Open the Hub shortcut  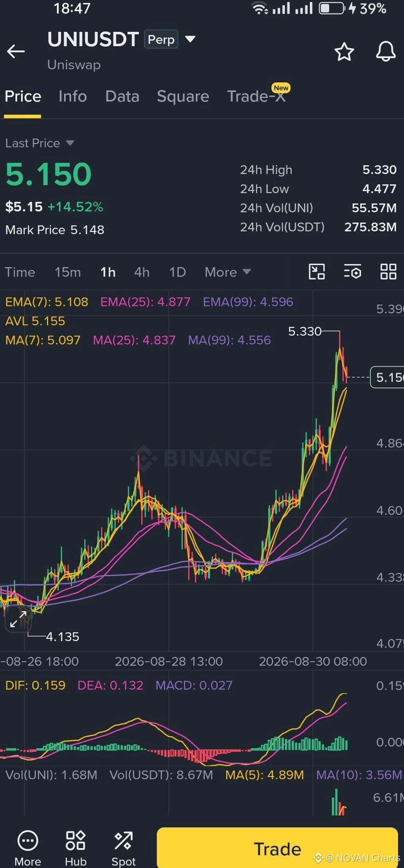tap(76, 848)
